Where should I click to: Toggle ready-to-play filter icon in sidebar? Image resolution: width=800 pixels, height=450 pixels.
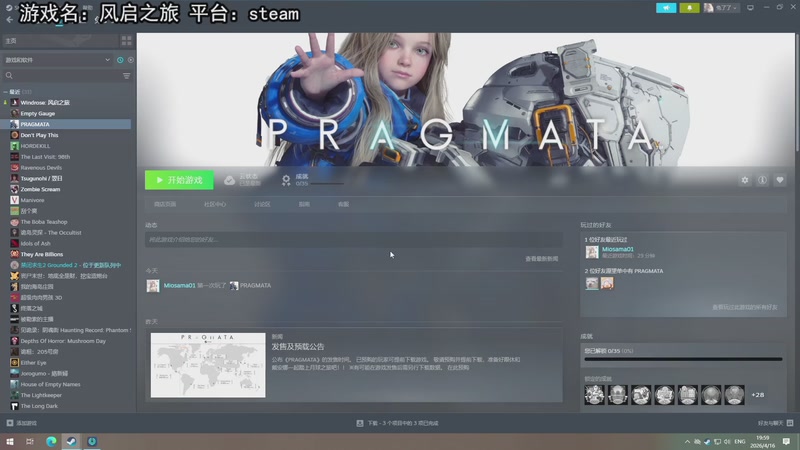click(131, 60)
